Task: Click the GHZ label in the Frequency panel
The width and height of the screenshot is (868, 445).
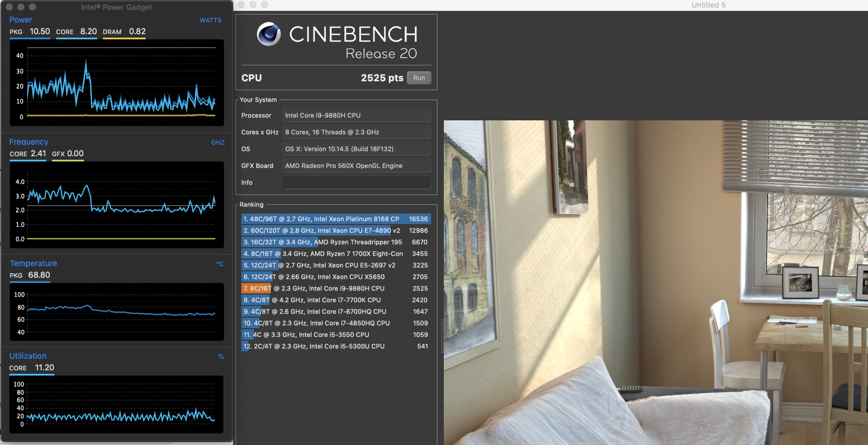Action: click(x=218, y=142)
